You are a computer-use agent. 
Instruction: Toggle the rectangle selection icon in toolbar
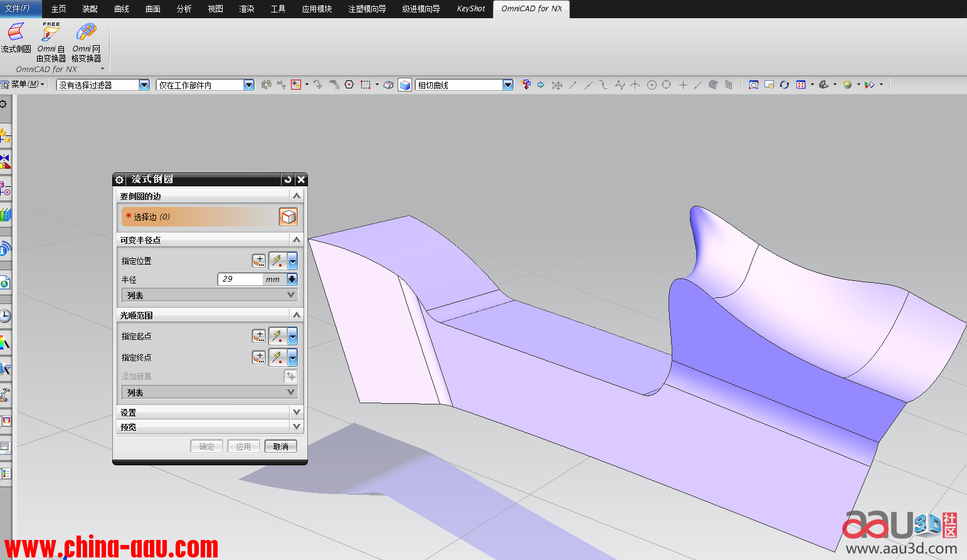[366, 85]
